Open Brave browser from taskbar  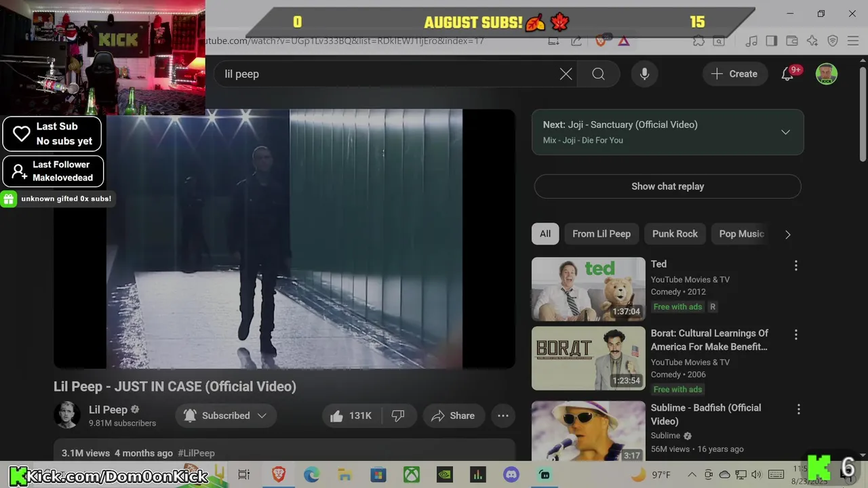point(278,474)
